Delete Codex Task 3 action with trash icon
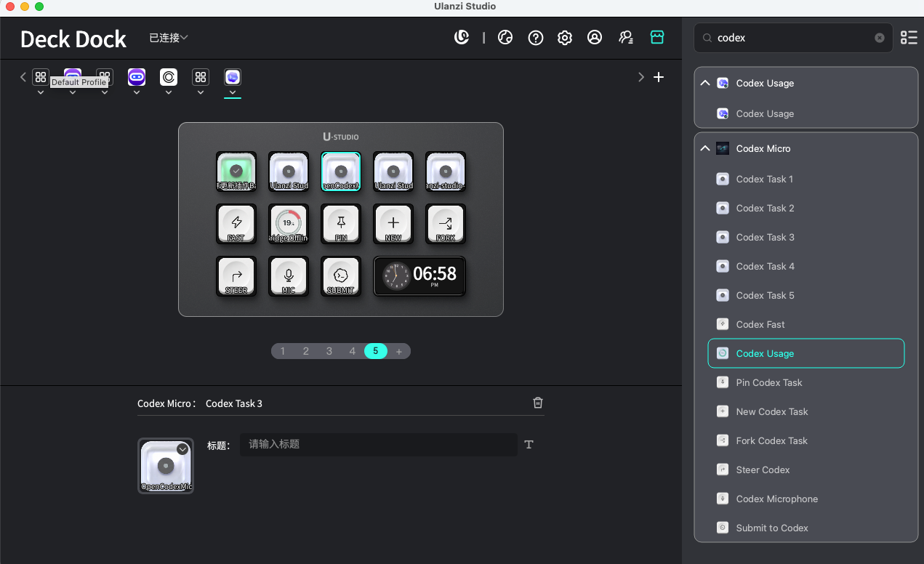 (538, 403)
